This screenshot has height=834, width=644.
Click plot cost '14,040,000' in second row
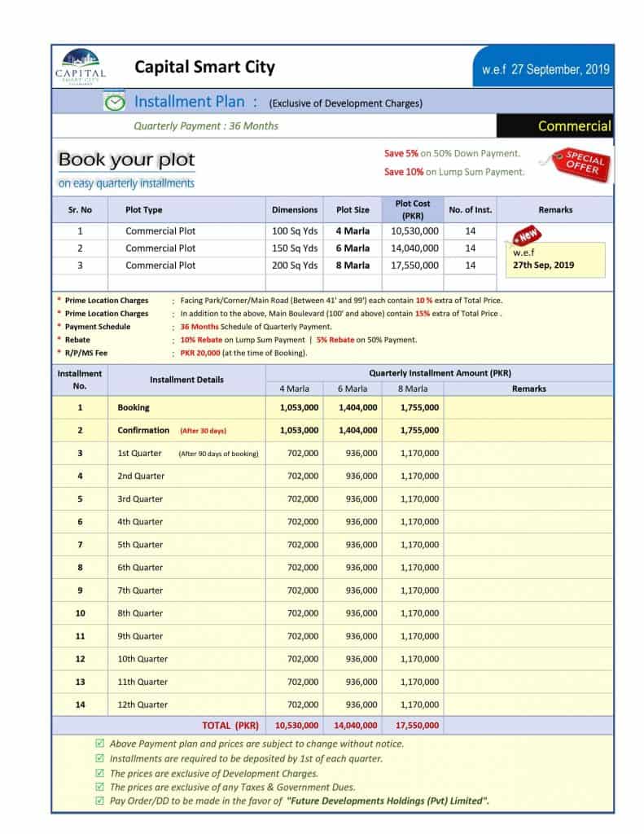[x=414, y=248]
